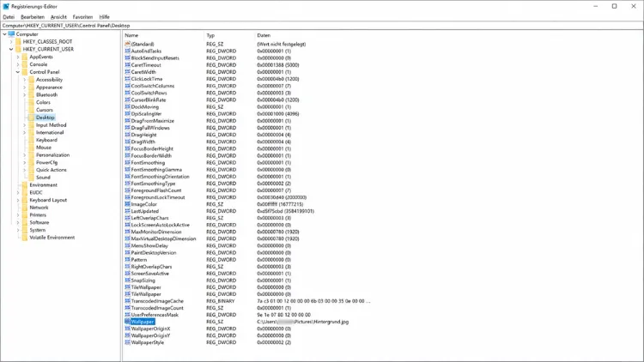Screen dimensions: 644x362
Task: Select the CursorBlinkRate value name
Action: (149, 100)
